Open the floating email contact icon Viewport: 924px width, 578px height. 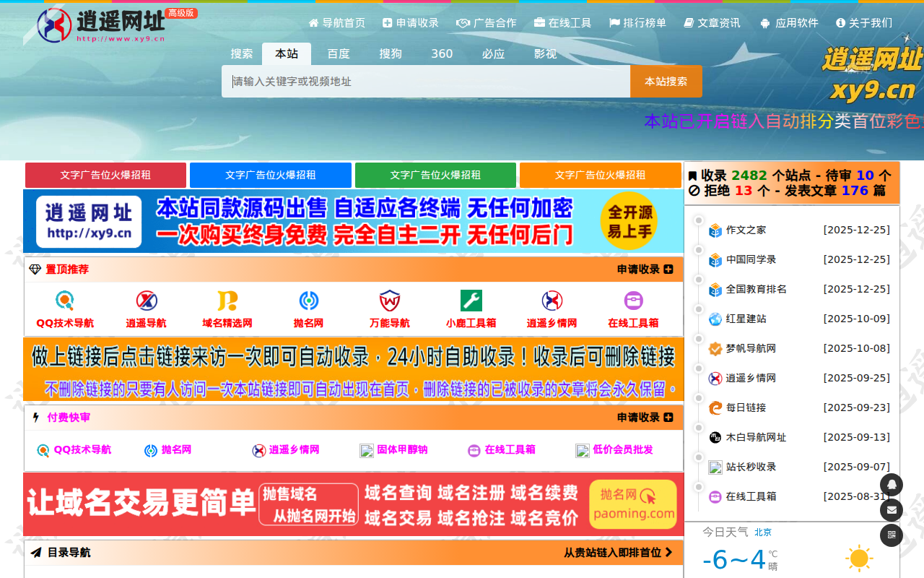[x=892, y=510]
